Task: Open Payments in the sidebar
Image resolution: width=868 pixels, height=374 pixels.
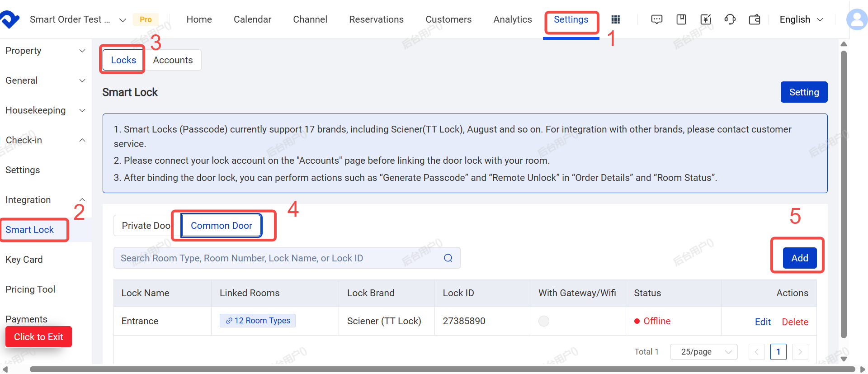Action: (x=26, y=319)
